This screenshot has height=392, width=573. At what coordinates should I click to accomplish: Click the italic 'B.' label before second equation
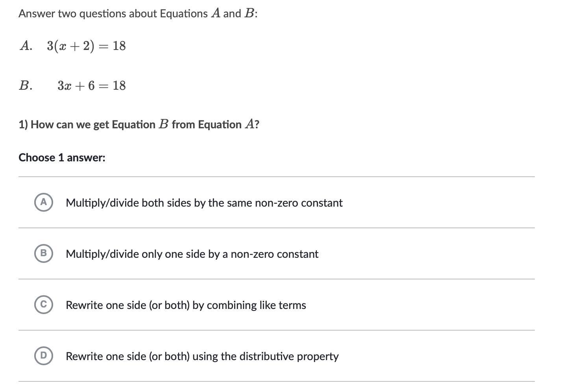[x=26, y=85]
